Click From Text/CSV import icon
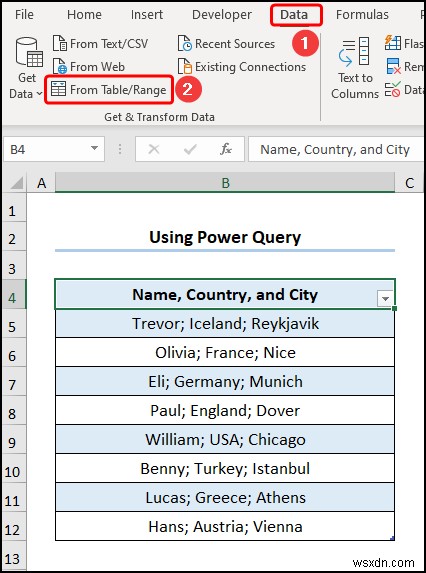Viewport: 426px width, 573px height. (x=60, y=44)
